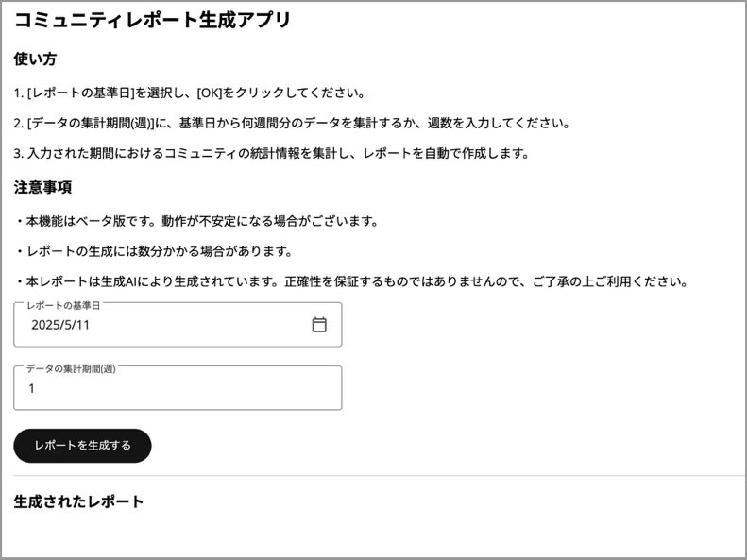This screenshot has width=747, height=560.
Task: Click the 生成AI accuracy disclaimer note
Action: click(349, 281)
